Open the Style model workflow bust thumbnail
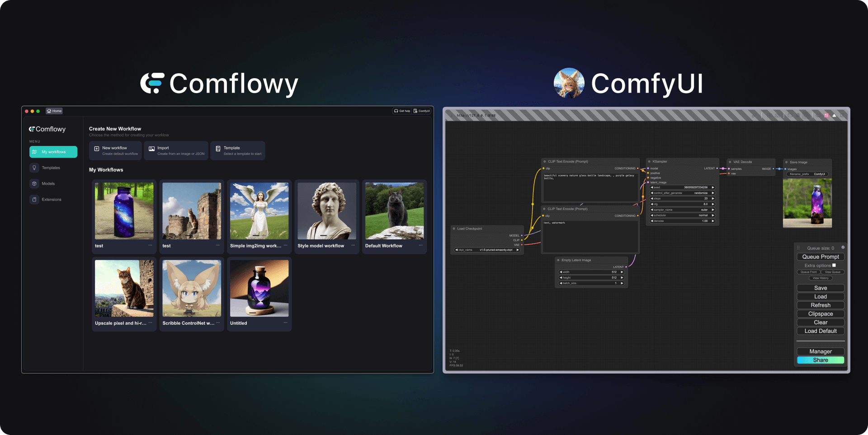868x435 pixels. (x=327, y=211)
